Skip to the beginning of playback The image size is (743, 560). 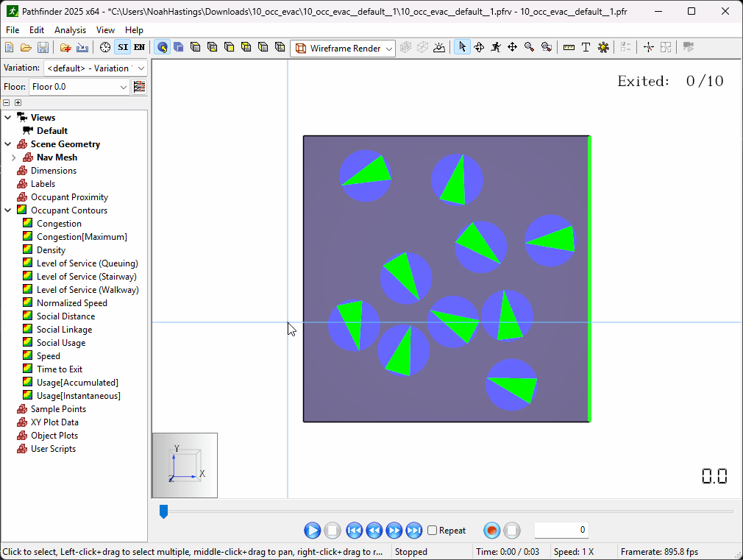354,530
